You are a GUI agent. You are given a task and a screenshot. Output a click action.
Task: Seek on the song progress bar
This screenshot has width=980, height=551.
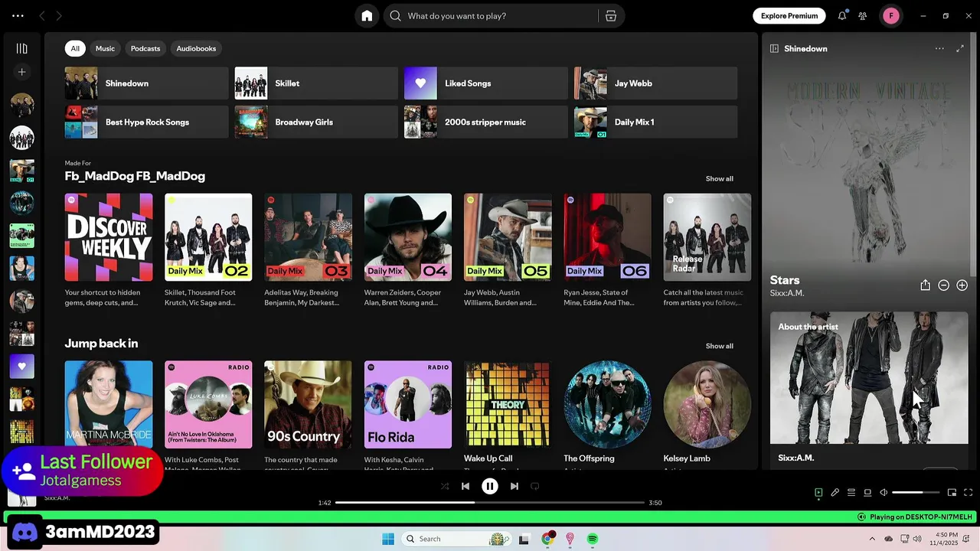click(x=490, y=503)
